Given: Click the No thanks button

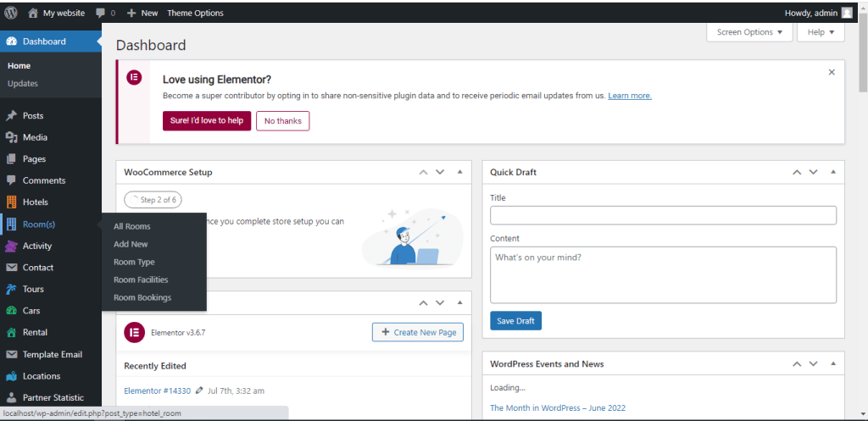Looking at the screenshot, I should pyautogui.click(x=282, y=120).
